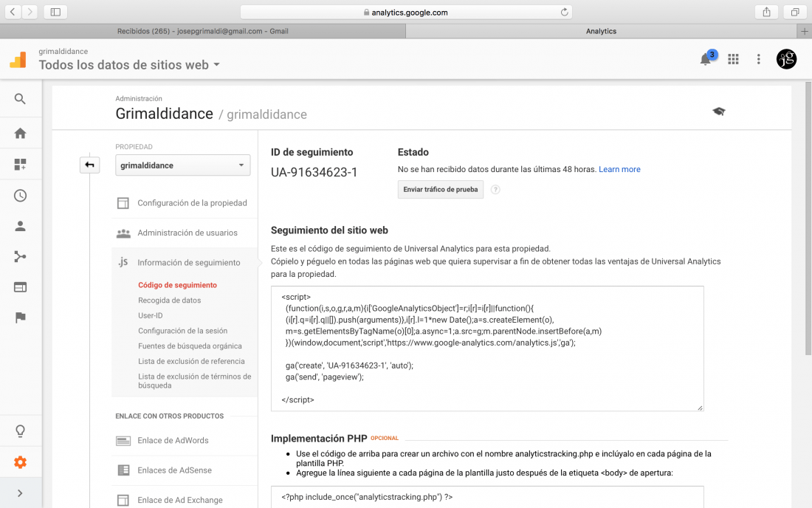Click the back arrow beside property column
812x508 pixels.
[89, 165]
